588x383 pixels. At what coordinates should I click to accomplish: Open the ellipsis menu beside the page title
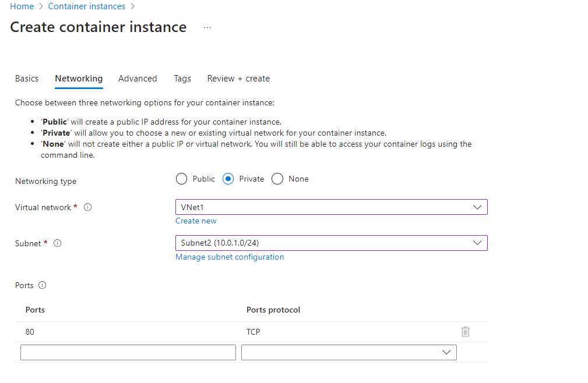coord(207,27)
